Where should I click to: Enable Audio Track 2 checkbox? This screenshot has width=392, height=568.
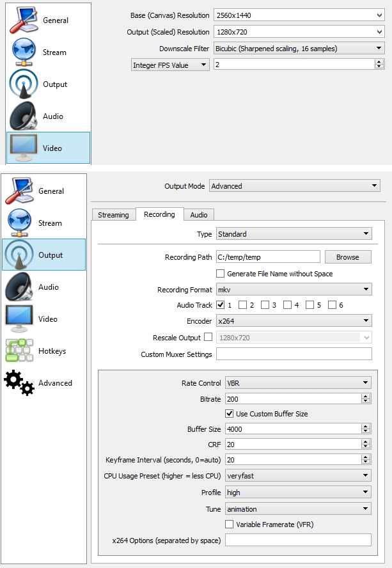pyautogui.click(x=243, y=304)
